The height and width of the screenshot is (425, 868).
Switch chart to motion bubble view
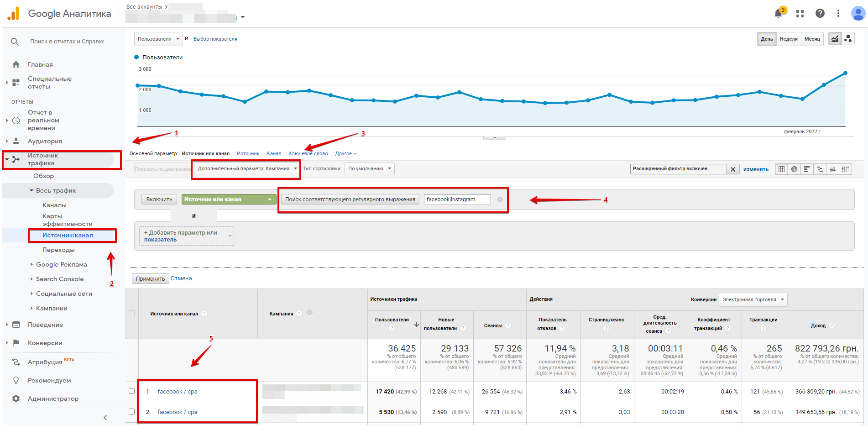tap(848, 39)
